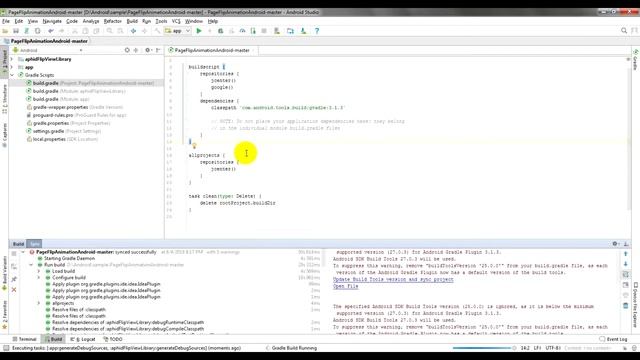Click the Profile app gauge icon
This screenshot has height=360, width=640.
tap(242, 31)
